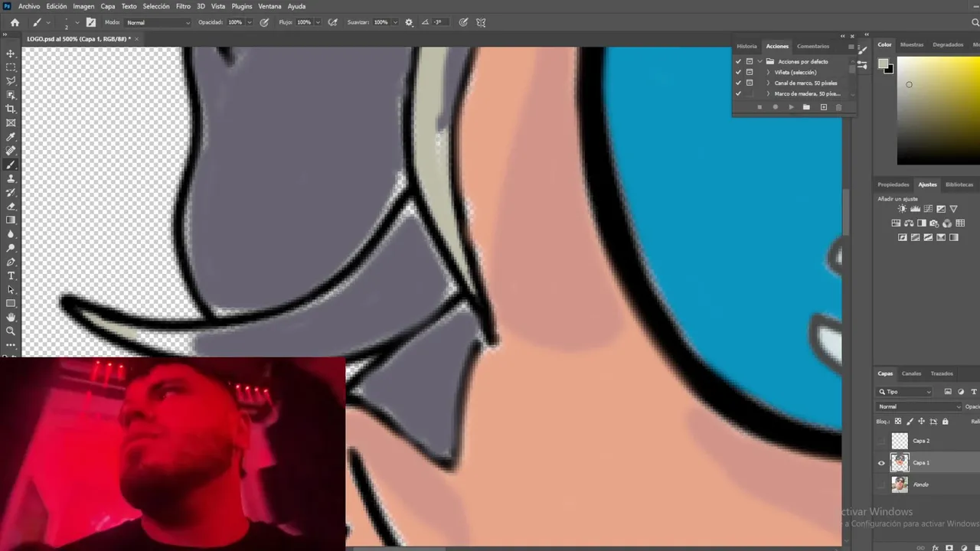Select the Lasso tool
This screenshot has height=551, width=980.
11,81
